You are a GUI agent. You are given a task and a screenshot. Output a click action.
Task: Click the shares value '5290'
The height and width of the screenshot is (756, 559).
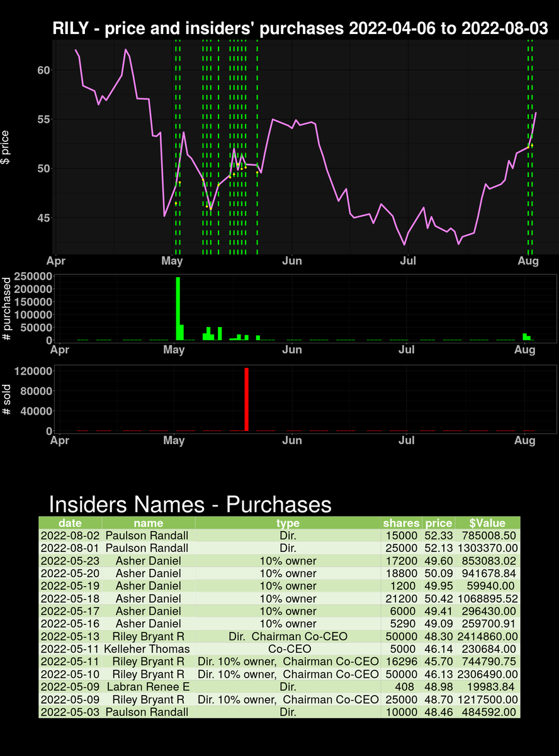[404, 624]
